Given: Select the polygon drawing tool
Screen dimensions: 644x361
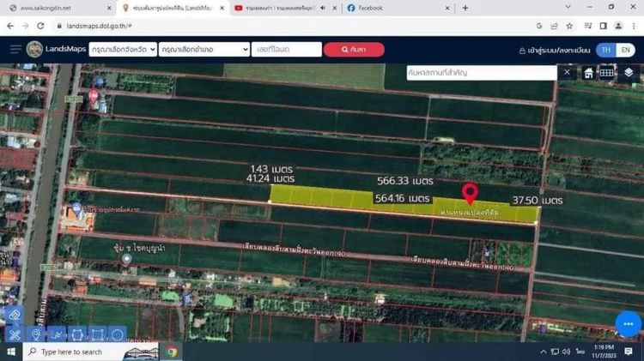Looking at the screenshot, I should pos(76,334).
